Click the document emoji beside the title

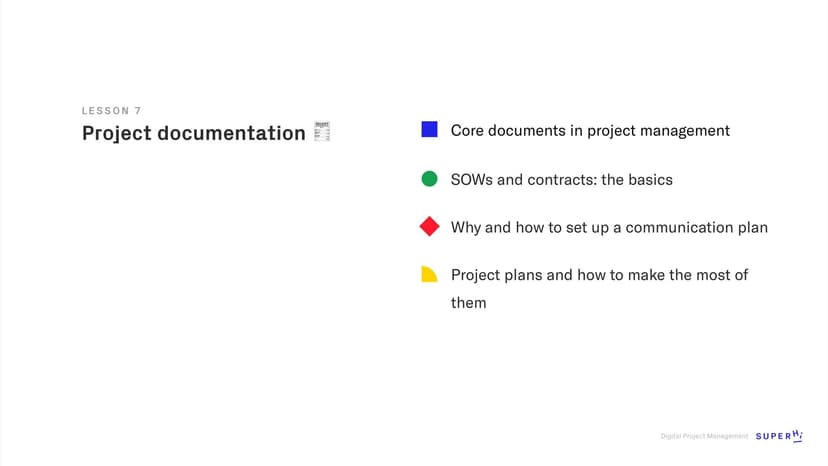(322, 132)
